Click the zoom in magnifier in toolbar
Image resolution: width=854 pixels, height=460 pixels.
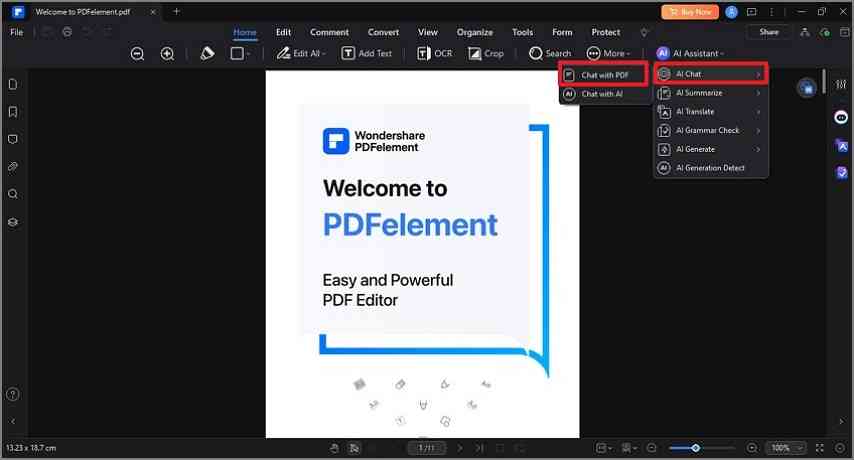pyautogui.click(x=167, y=53)
